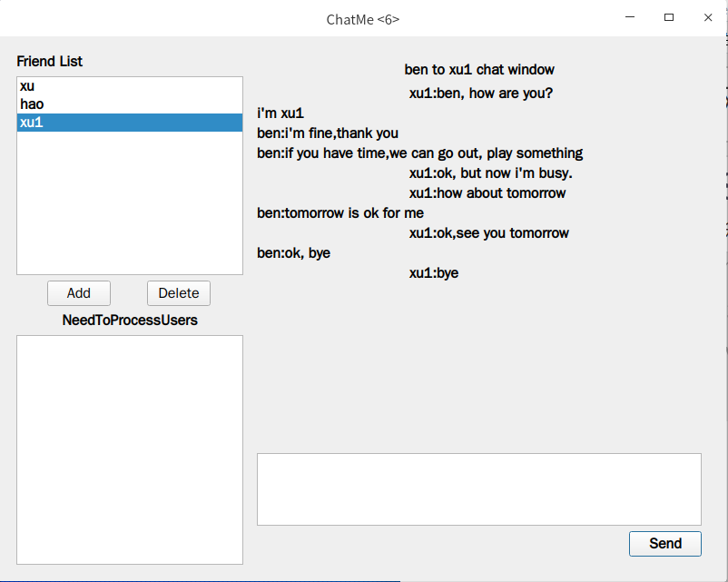Minimize the ChatMe window

(630, 17)
